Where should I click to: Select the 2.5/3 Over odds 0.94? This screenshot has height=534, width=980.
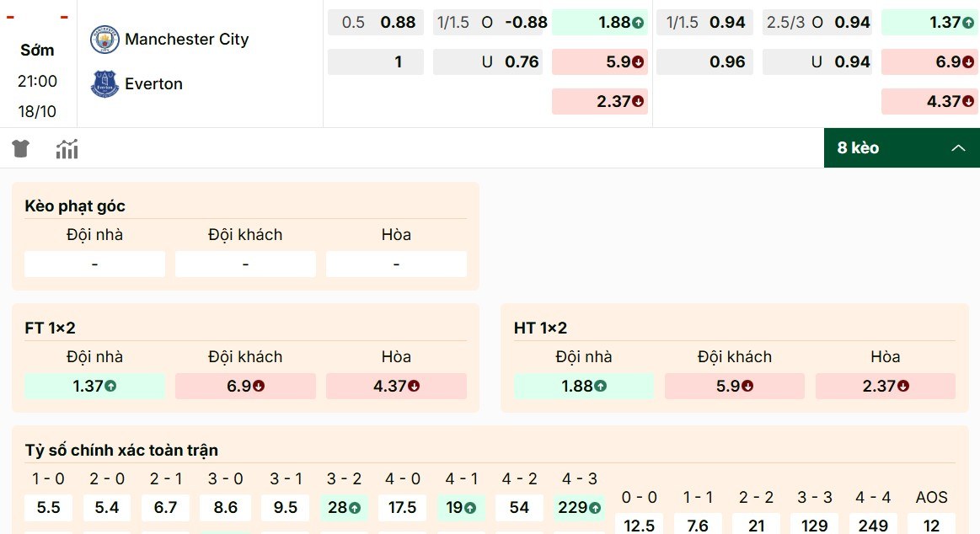click(817, 23)
